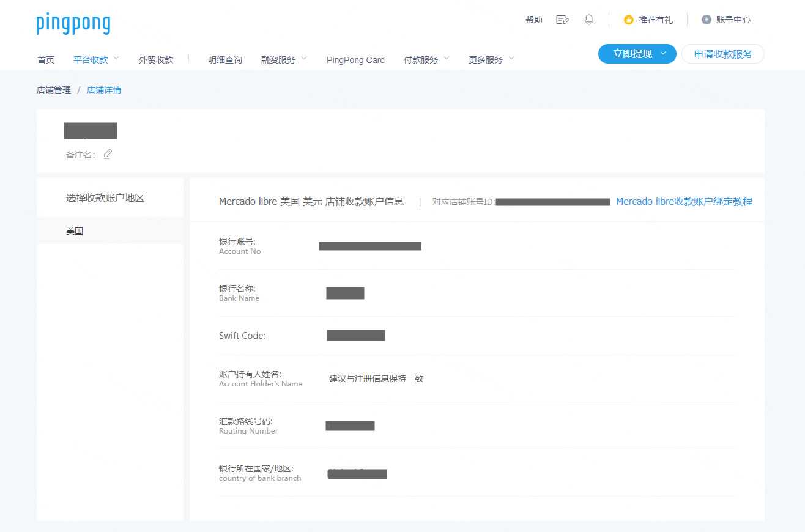Click the 备注名 label

(81, 155)
